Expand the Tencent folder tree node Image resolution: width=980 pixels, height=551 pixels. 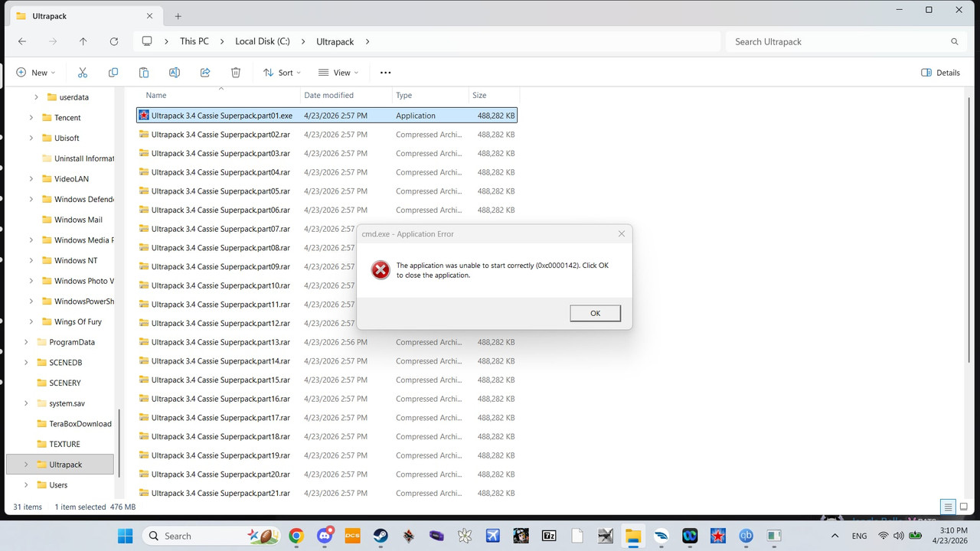click(x=31, y=118)
